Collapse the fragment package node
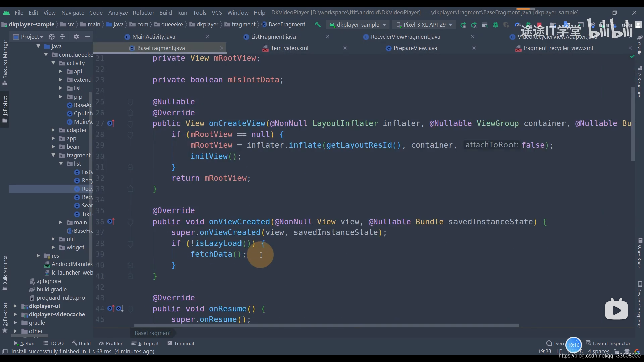The height and width of the screenshot is (362, 644). (53, 155)
